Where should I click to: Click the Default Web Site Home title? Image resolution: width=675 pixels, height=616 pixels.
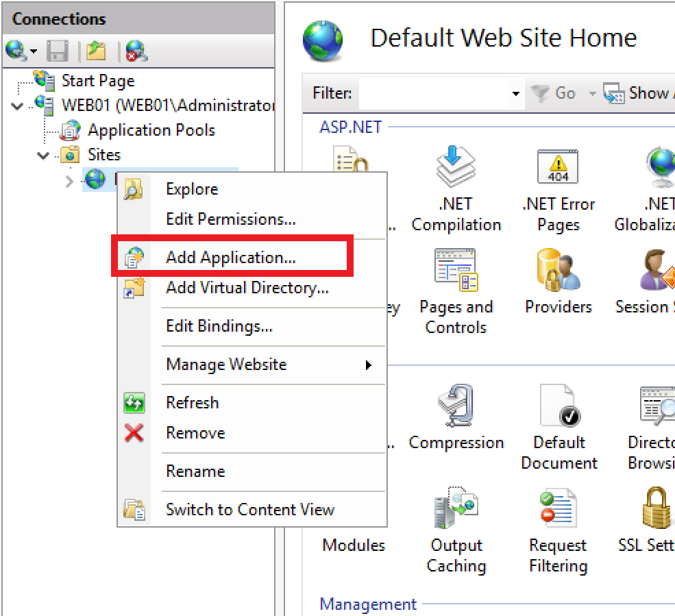(x=503, y=38)
